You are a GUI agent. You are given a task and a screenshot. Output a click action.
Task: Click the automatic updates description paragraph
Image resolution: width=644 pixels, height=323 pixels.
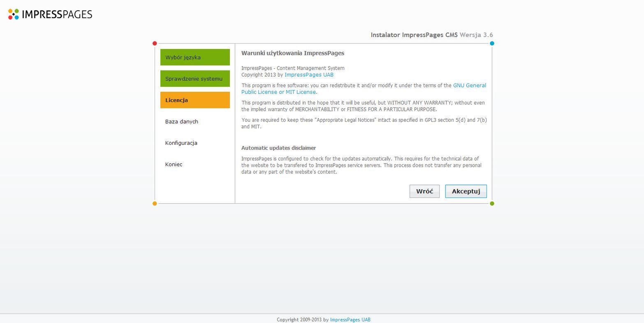pos(361,165)
